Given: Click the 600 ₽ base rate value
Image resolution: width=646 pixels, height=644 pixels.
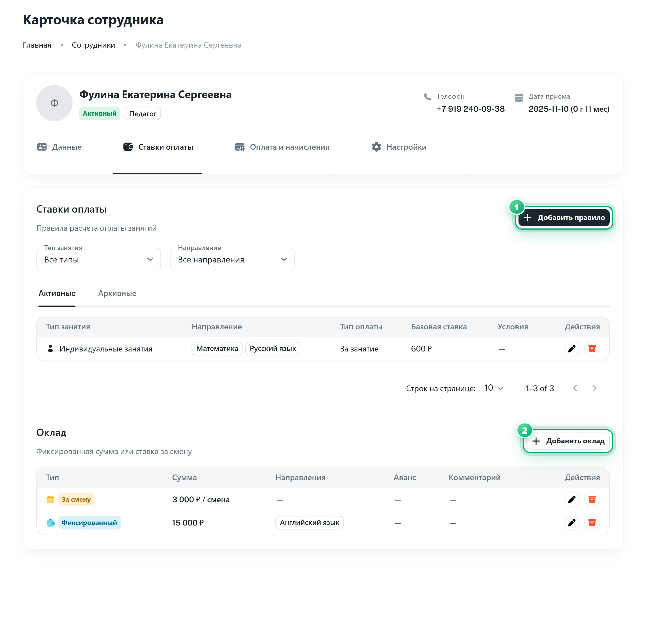Looking at the screenshot, I should coord(421,349).
